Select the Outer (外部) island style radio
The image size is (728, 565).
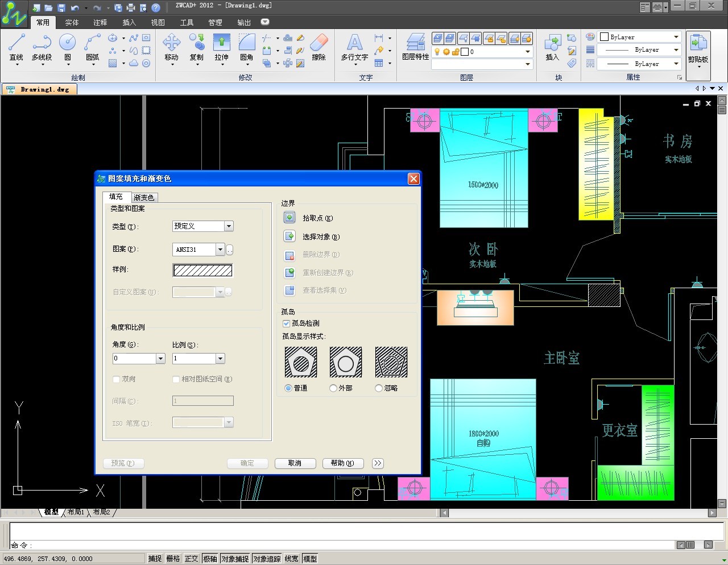333,388
